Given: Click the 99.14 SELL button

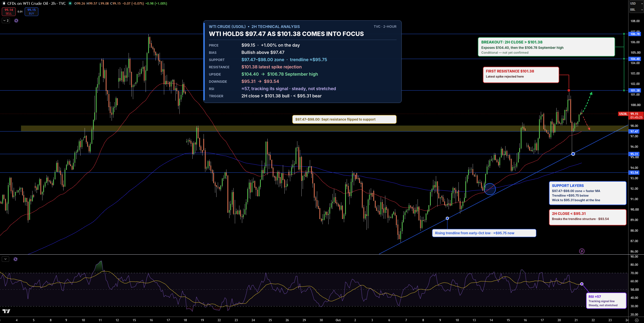Looking at the screenshot, I should coord(9,11).
